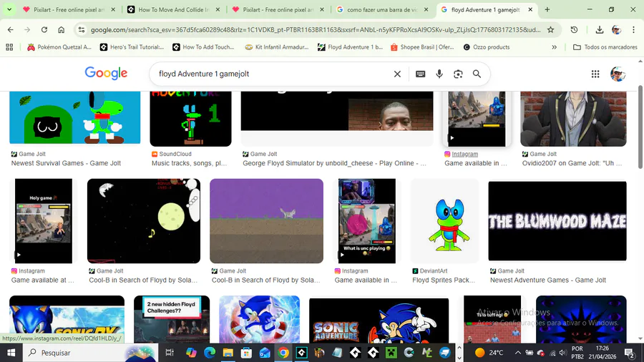Open SoundCloud Music tracks image result
This screenshot has height=362, width=644.
(x=190, y=119)
